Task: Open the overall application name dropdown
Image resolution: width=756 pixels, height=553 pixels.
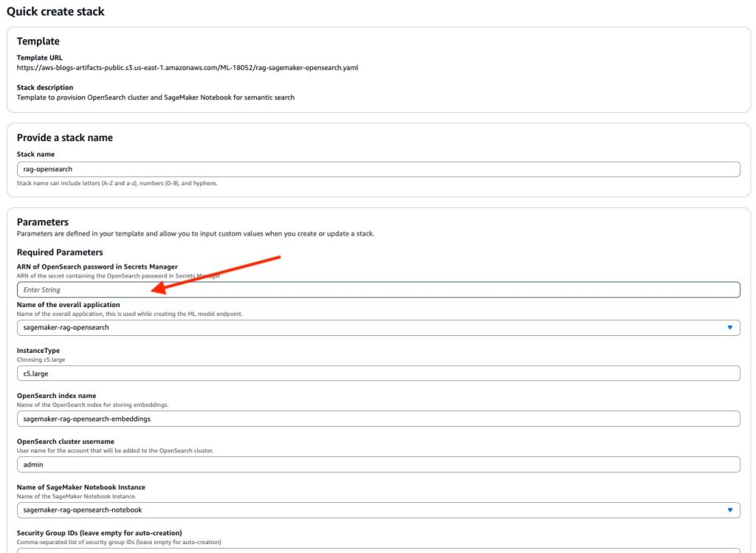Action: [x=379, y=328]
